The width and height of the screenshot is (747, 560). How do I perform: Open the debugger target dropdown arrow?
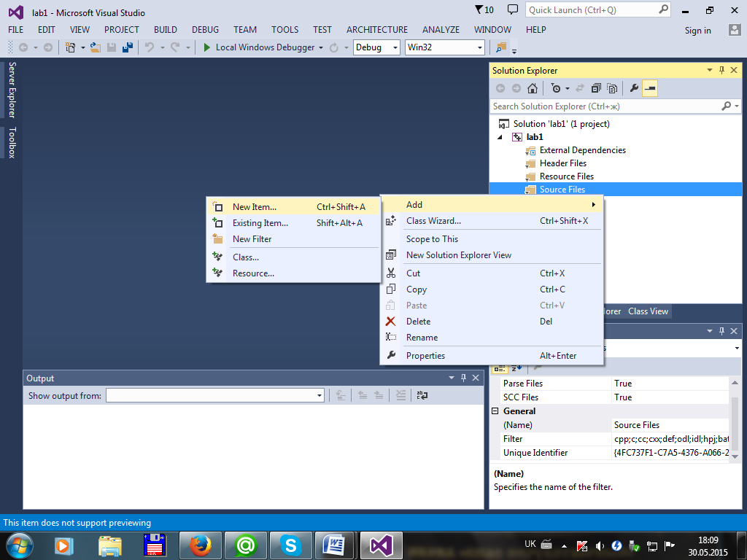(x=321, y=47)
